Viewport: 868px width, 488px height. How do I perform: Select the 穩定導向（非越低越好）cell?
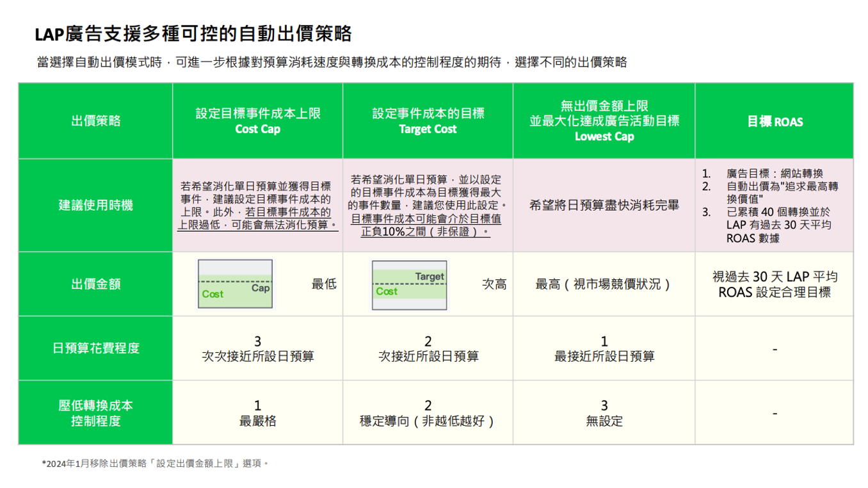click(x=428, y=414)
